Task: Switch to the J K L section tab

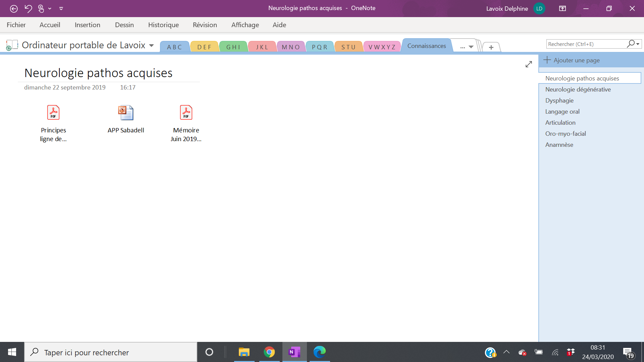Action: (262, 47)
